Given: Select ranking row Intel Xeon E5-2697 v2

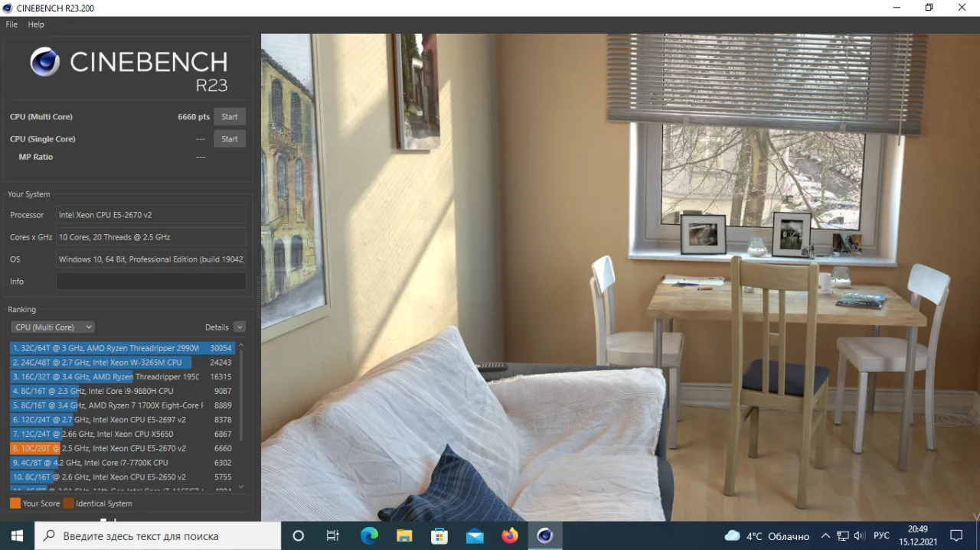Looking at the screenshot, I should 122,420.
